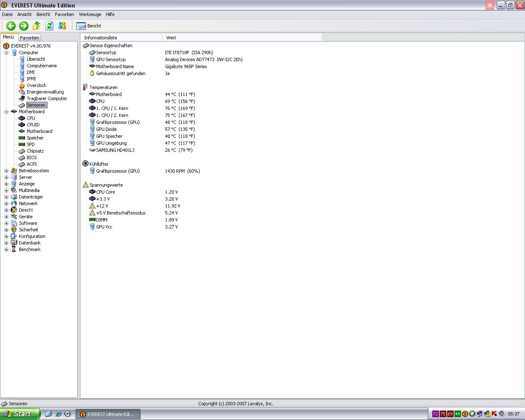The width and height of the screenshot is (525, 420).
Task: Click the CPU chip icon under Motherboard
Action: pos(22,118)
